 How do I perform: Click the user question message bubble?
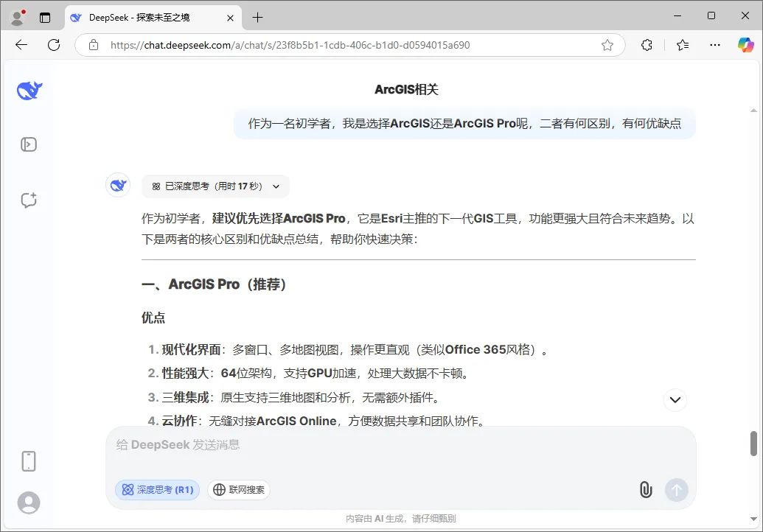[x=464, y=124]
